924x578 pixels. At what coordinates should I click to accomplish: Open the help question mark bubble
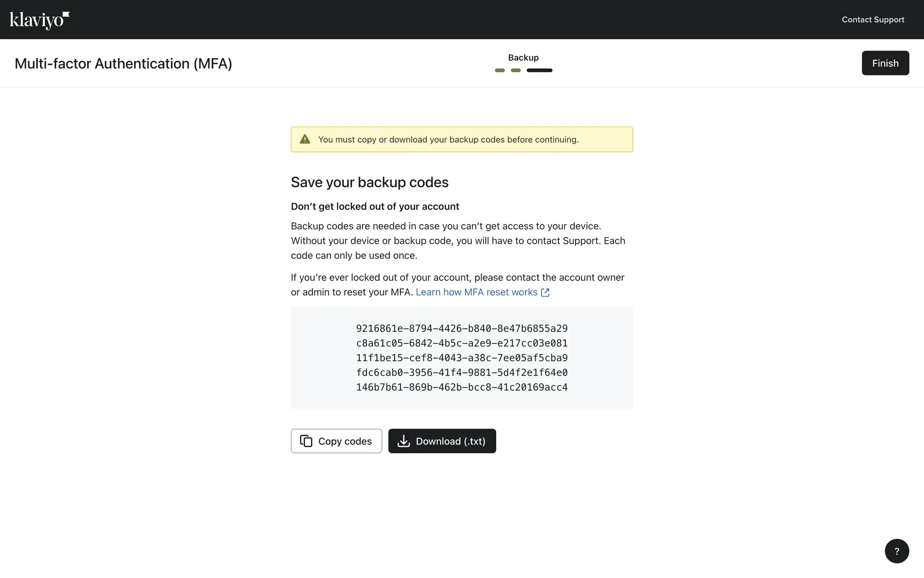click(x=897, y=551)
